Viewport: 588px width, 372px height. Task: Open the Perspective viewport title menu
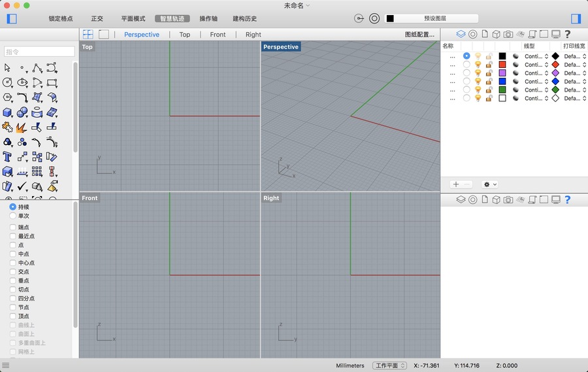click(281, 47)
